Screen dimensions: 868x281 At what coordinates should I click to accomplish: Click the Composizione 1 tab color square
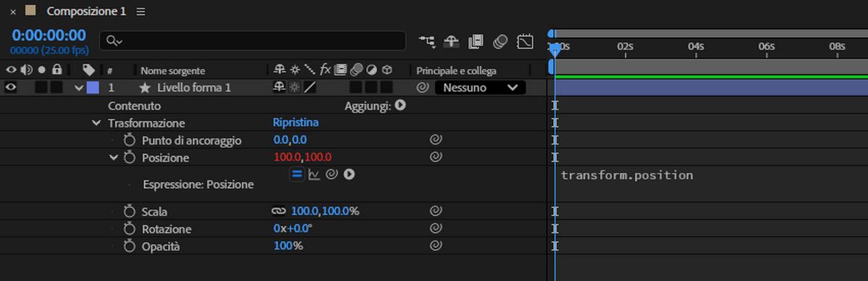click(x=31, y=10)
